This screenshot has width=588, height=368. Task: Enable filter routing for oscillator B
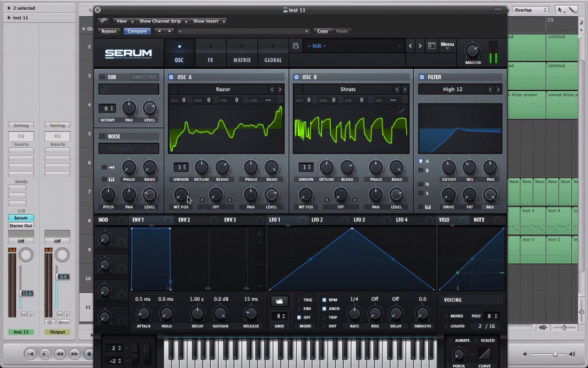point(421,170)
